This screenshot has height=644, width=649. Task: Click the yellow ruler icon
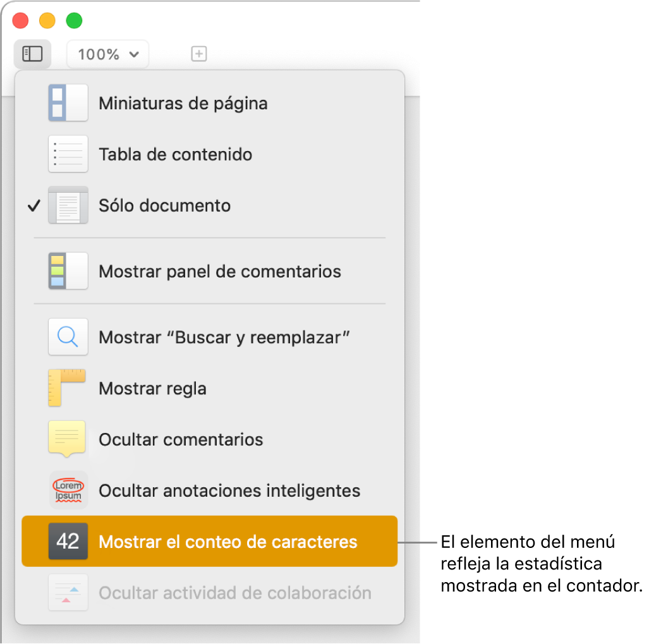point(68,387)
